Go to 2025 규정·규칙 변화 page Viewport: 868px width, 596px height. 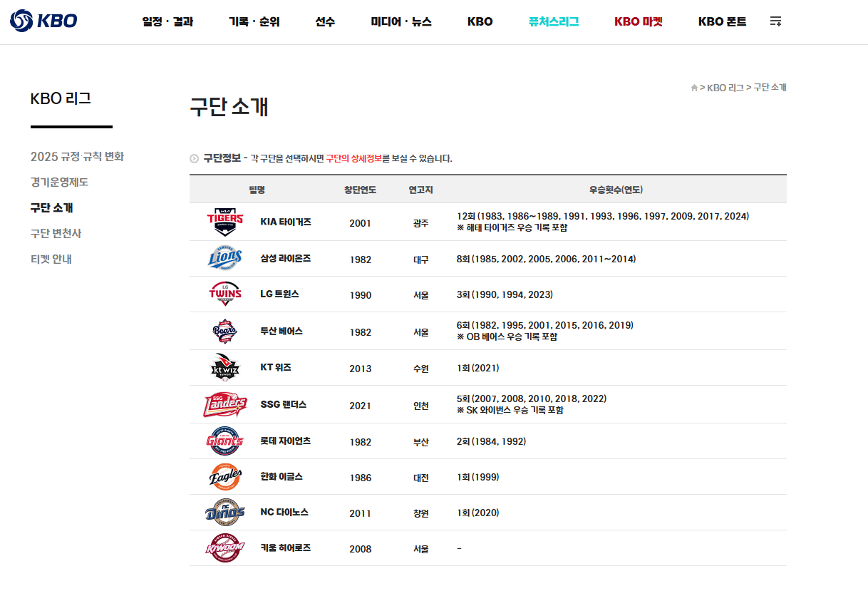pos(78,156)
